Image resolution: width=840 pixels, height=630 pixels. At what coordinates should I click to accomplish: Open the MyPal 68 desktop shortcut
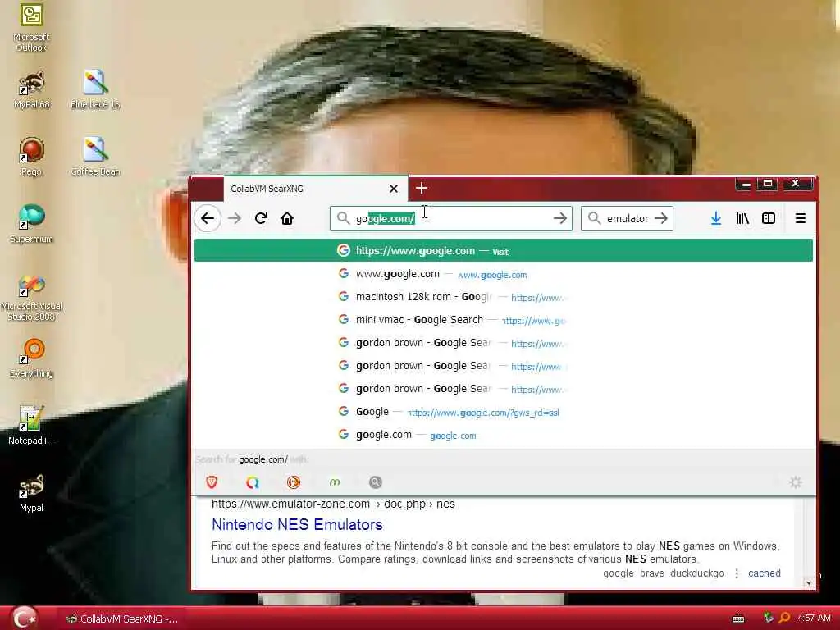(32, 89)
